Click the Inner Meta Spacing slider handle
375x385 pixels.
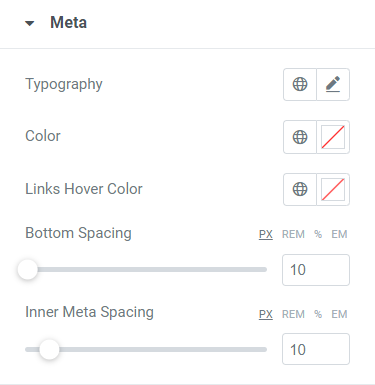[49, 349]
